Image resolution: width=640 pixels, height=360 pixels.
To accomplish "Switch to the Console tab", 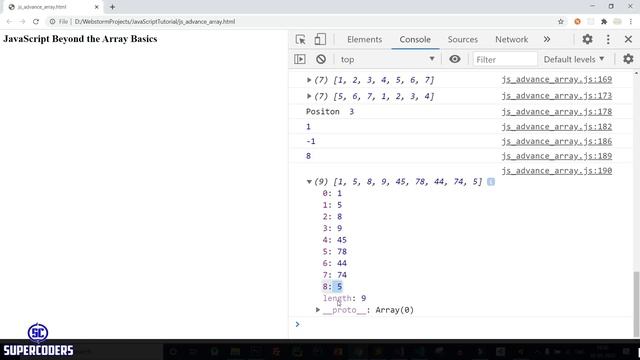I will pyautogui.click(x=415, y=39).
